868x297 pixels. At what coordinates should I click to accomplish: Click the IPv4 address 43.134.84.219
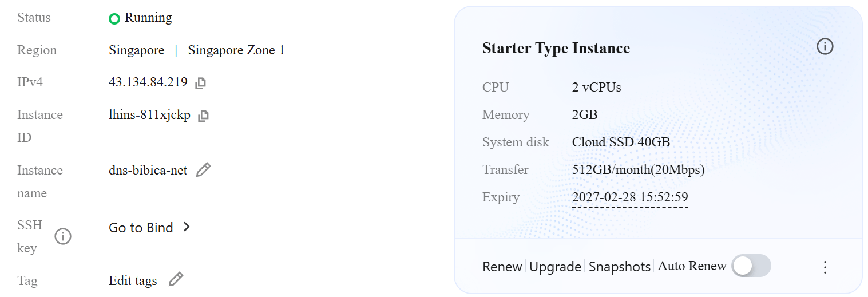click(148, 82)
